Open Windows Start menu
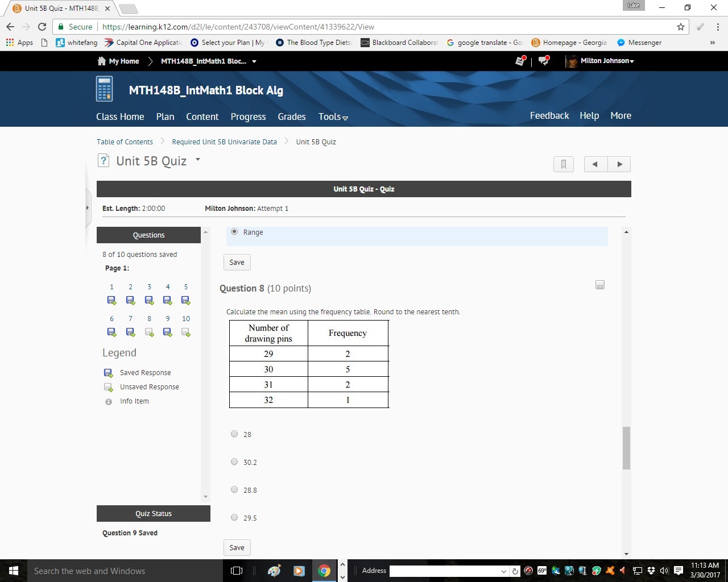 pos(14,571)
